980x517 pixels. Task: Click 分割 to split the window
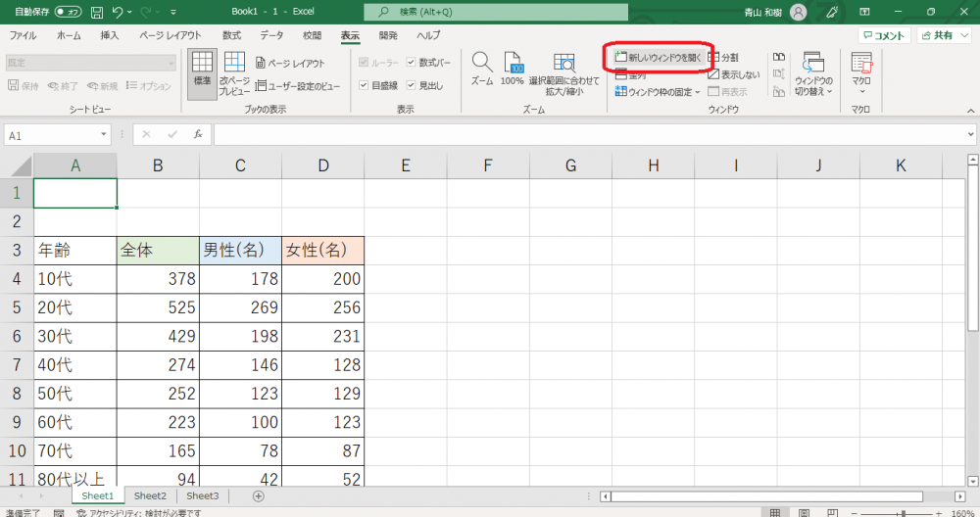pyautogui.click(x=723, y=58)
